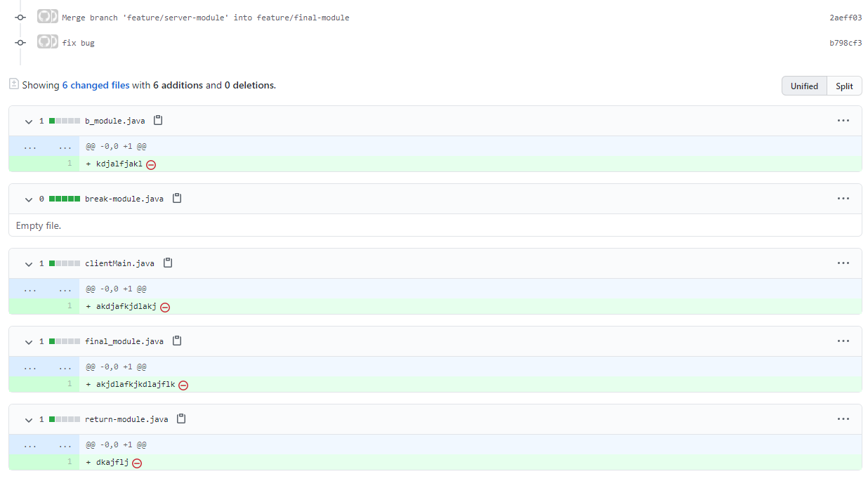Click hunk header in final_module.java

(116, 367)
